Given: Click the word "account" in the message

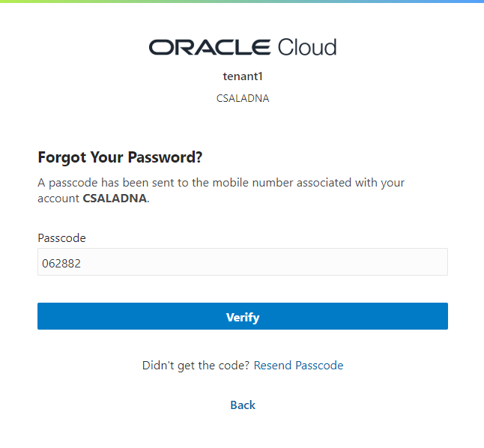Looking at the screenshot, I should coord(58,199).
